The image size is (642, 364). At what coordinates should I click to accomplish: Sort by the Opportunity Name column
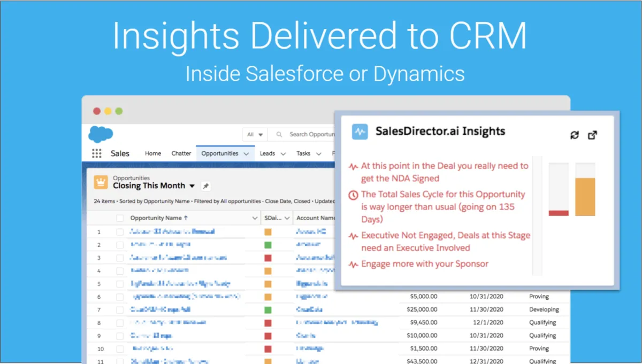pyautogui.click(x=159, y=218)
